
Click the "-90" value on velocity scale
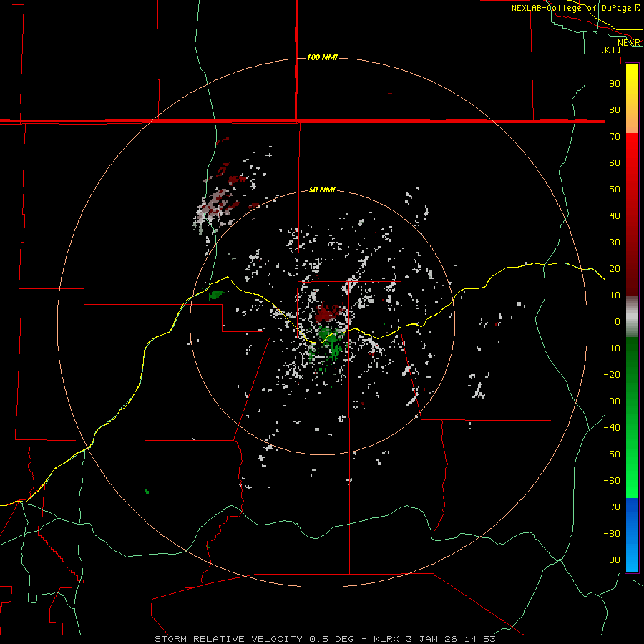coord(612,560)
